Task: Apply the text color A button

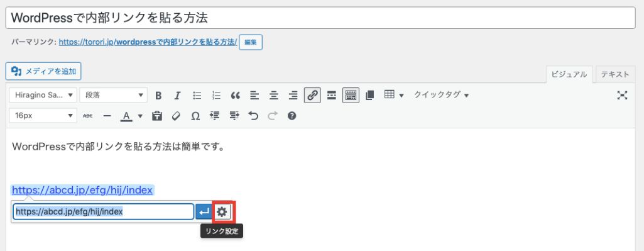Action: tap(126, 116)
